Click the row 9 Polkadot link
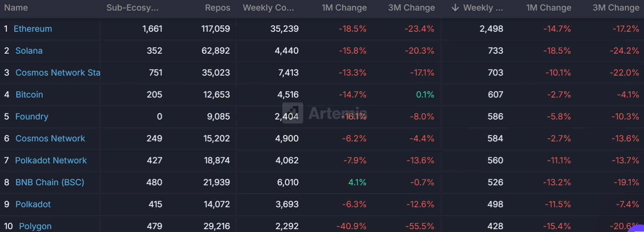 [x=33, y=204]
